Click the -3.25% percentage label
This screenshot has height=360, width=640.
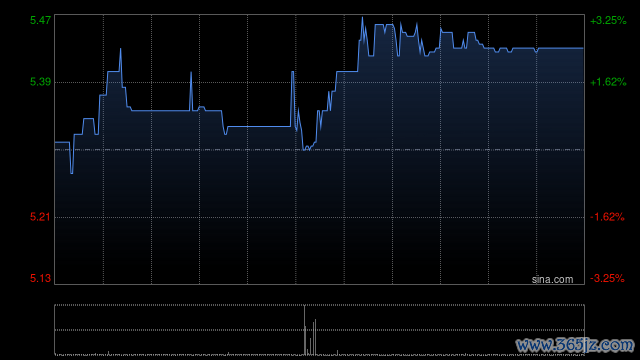(607, 278)
